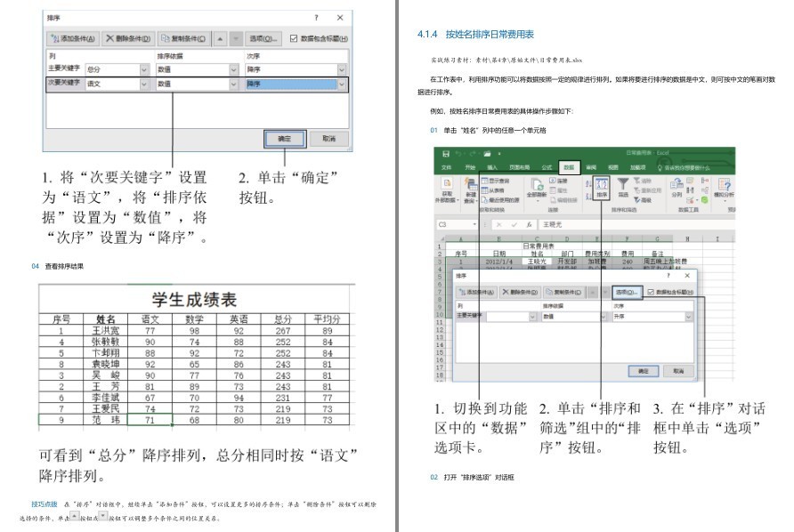Click the Redo arrow in Excel's title bar
The width and height of the screenshot is (794, 532).
473,153
